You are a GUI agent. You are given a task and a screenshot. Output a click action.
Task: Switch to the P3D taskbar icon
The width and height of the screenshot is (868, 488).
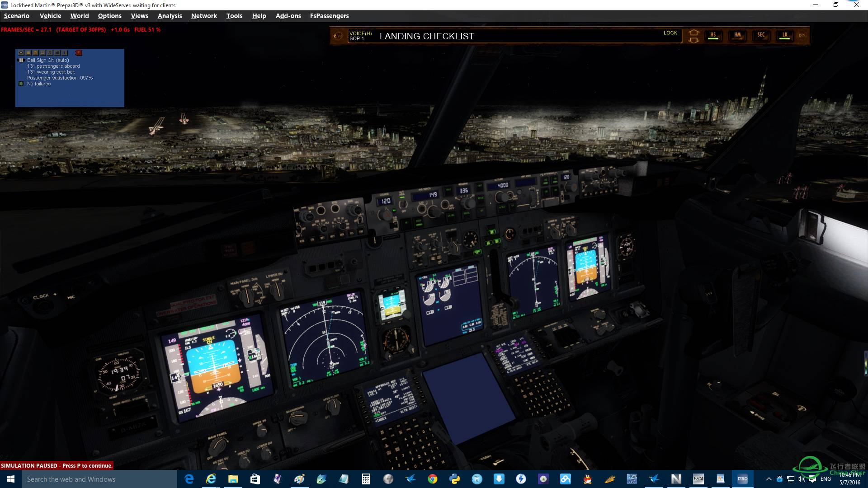(x=743, y=479)
